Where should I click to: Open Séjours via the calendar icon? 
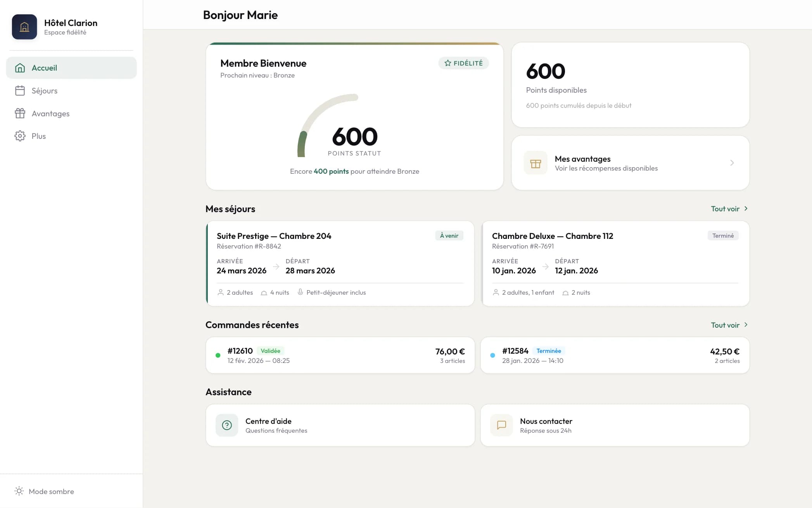(20, 90)
